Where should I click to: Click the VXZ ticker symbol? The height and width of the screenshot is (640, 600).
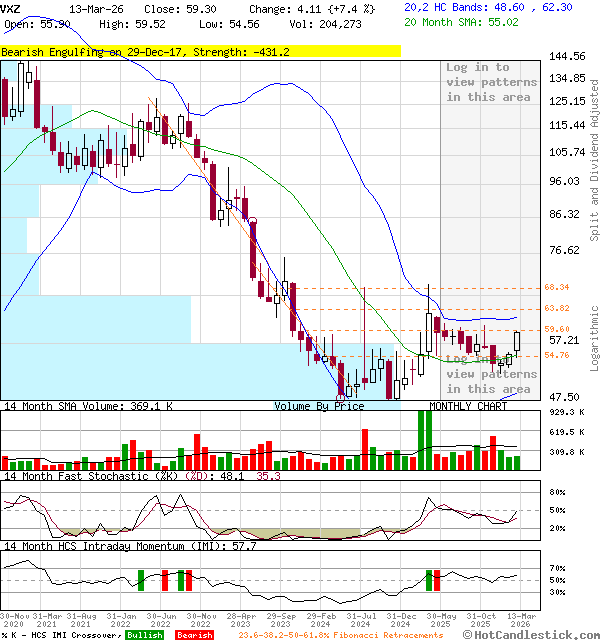click(12, 7)
